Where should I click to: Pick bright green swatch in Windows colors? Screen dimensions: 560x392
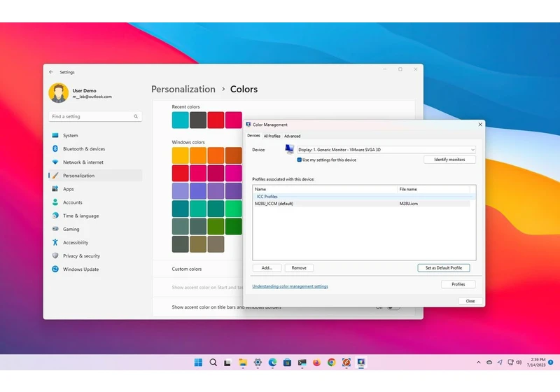click(x=234, y=209)
